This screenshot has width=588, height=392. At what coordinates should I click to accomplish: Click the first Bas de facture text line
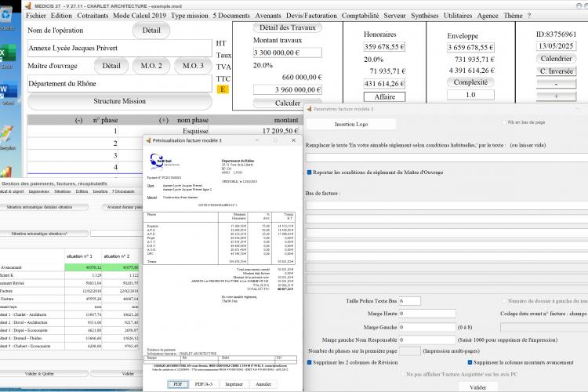click(447, 205)
